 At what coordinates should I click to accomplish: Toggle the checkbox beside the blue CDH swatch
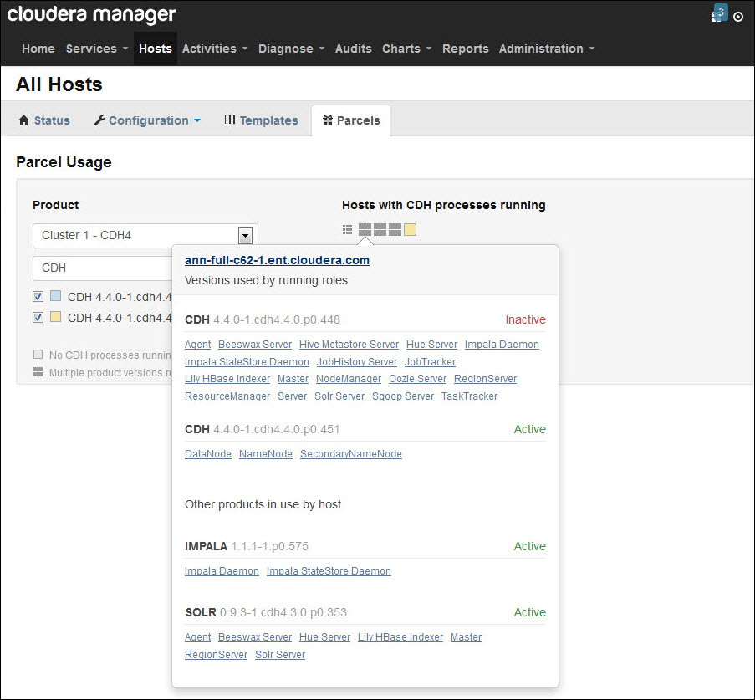pyautogui.click(x=38, y=296)
